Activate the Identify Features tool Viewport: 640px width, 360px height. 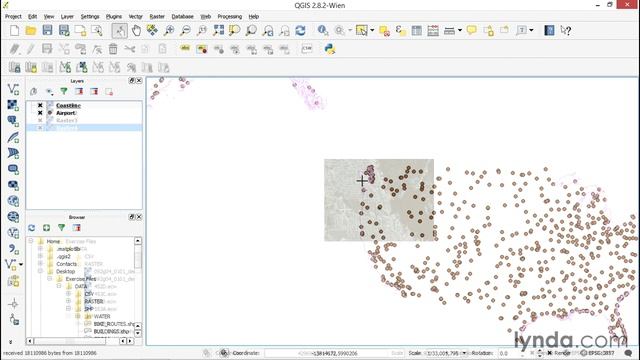click(x=322, y=30)
